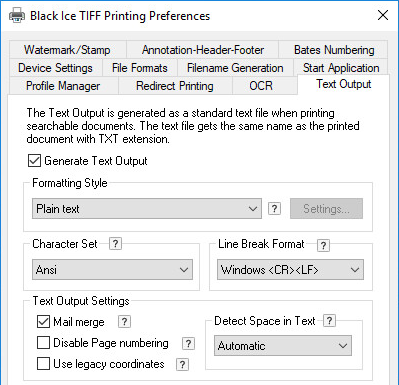Image resolution: width=399 pixels, height=385 pixels.
Task: Click Disable Page numbering help icon
Action: (188, 343)
